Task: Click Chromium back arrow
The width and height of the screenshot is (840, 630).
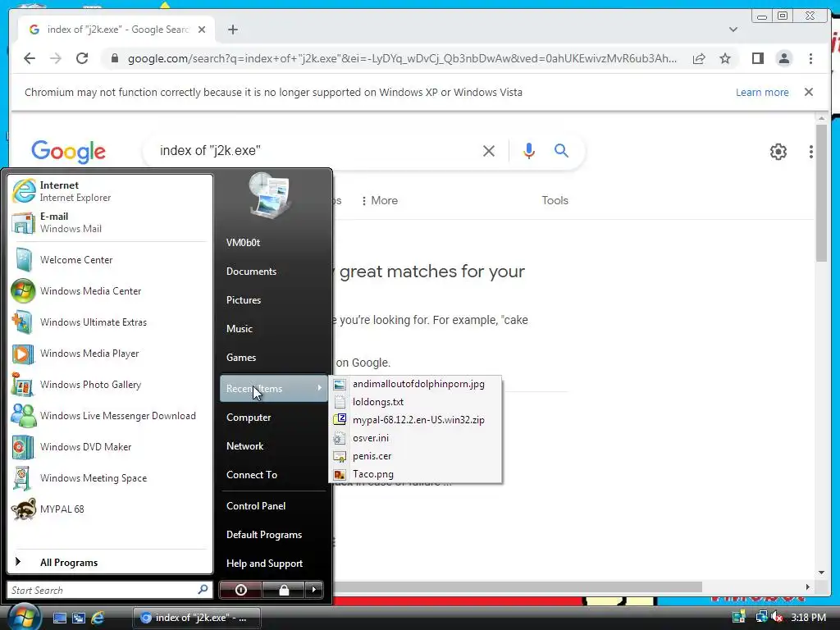Action: coord(30,58)
